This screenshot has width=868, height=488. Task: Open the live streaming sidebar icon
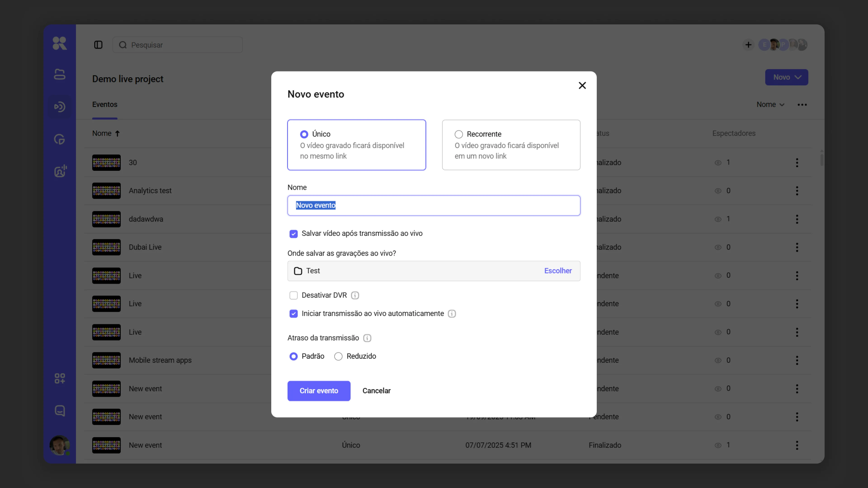(x=60, y=107)
